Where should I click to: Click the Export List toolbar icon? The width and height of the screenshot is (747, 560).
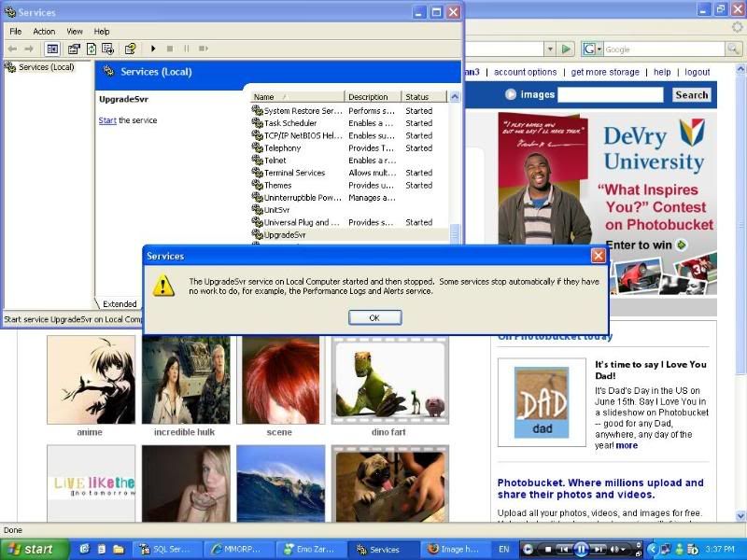point(108,49)
